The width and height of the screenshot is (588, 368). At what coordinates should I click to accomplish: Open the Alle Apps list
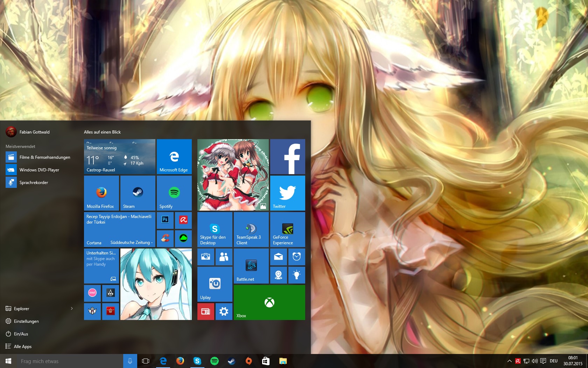[x=23, y=346]
